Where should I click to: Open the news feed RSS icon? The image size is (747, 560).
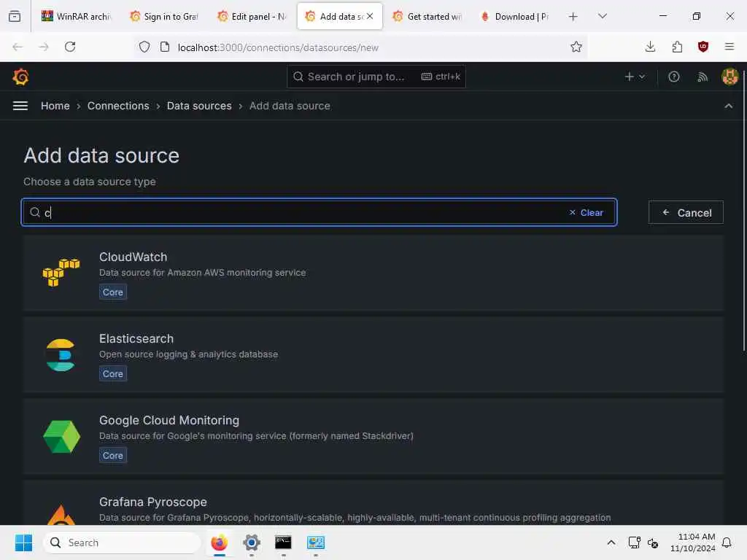pos(703,77)
